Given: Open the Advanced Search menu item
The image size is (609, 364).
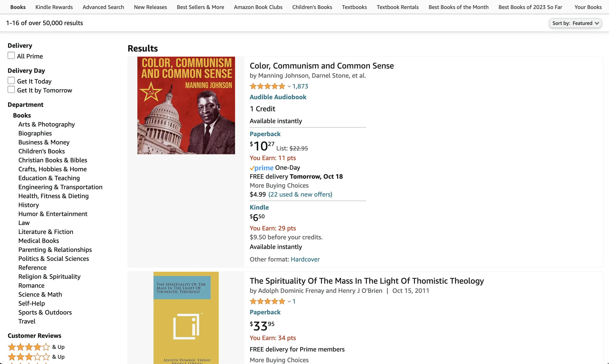Looking at the screenshot, I should (x=103, y=7).
